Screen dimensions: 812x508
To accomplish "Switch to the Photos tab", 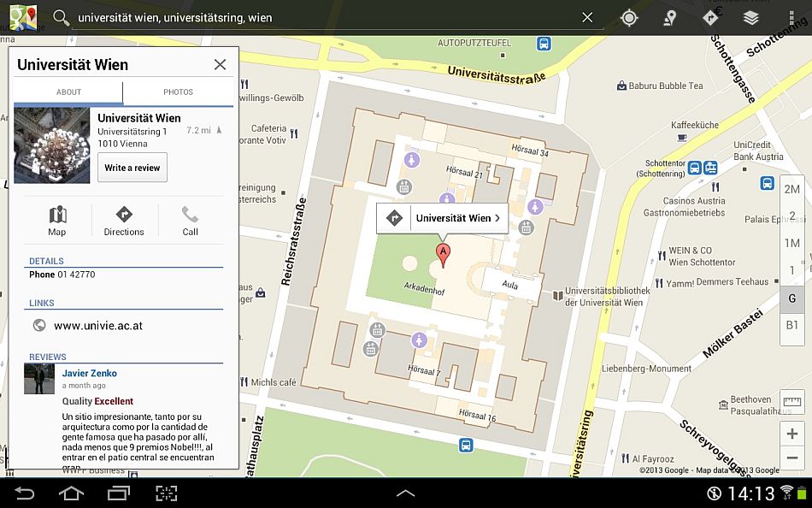I will [178, 92].
